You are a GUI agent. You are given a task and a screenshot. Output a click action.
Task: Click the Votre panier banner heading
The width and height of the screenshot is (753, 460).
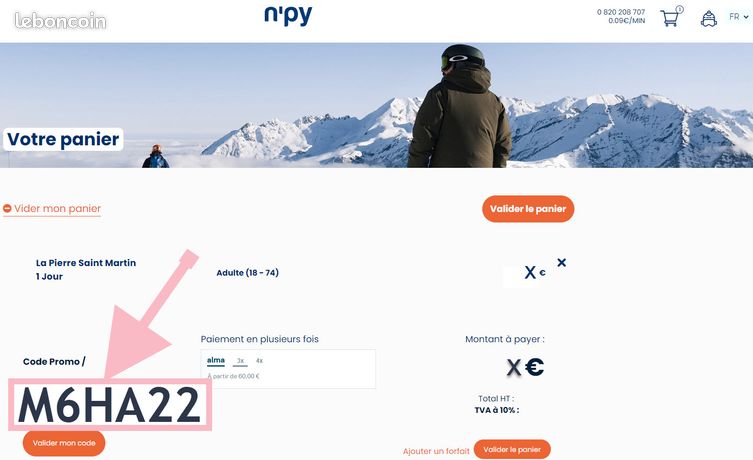pyautogui.click(x=63, y=139)
